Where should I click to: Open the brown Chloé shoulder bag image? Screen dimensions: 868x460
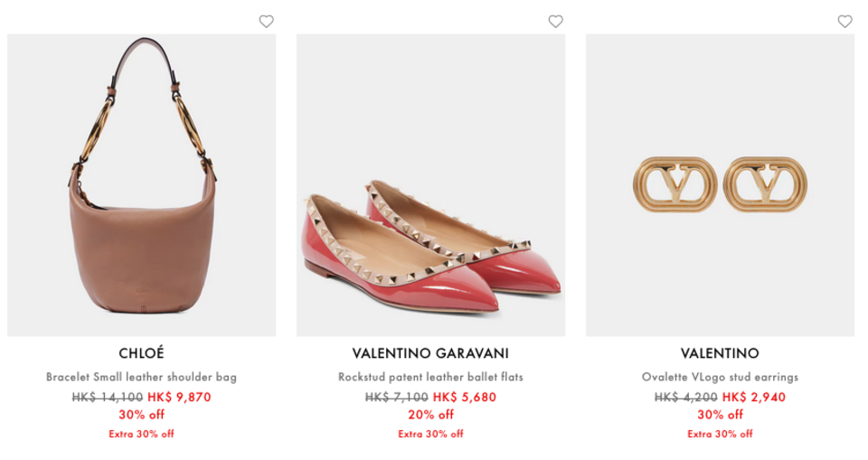142,185
